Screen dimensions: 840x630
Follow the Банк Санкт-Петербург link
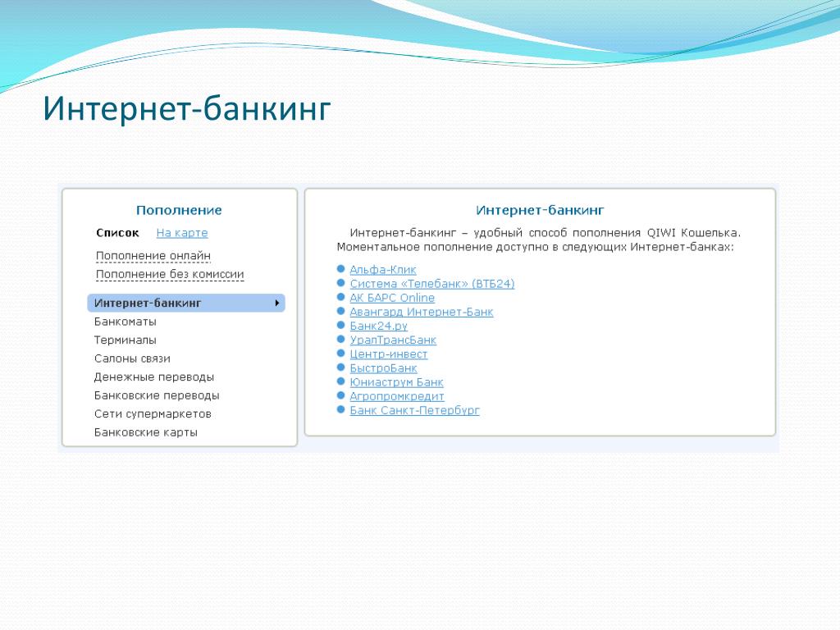pyautogui.click(x=414, y=410)
